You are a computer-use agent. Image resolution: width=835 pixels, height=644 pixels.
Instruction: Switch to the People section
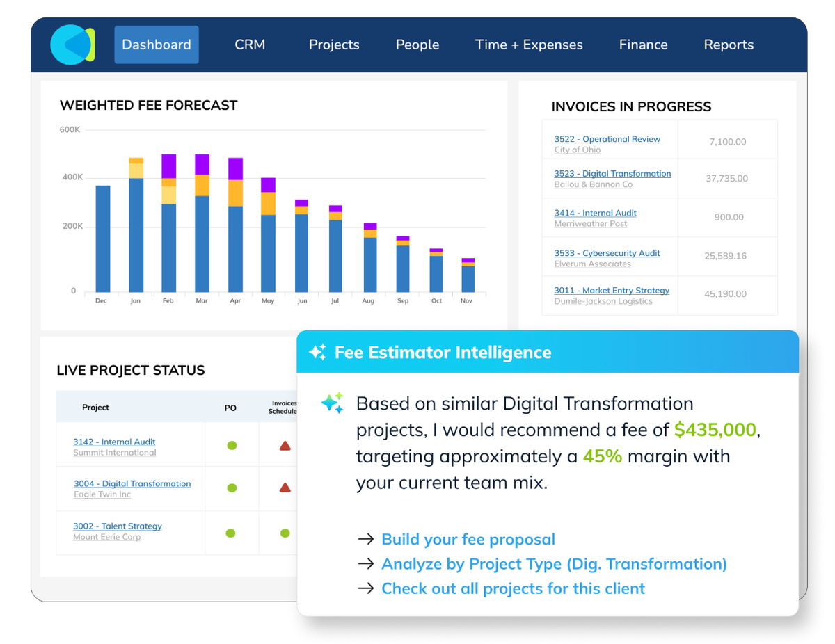(x=417, y=45)
